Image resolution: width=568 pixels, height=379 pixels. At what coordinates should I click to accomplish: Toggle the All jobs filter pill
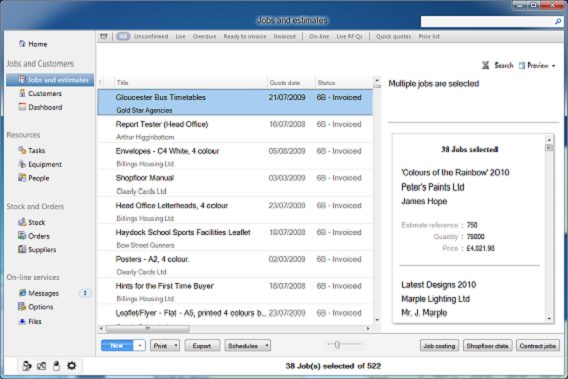(x=123, y=36)
